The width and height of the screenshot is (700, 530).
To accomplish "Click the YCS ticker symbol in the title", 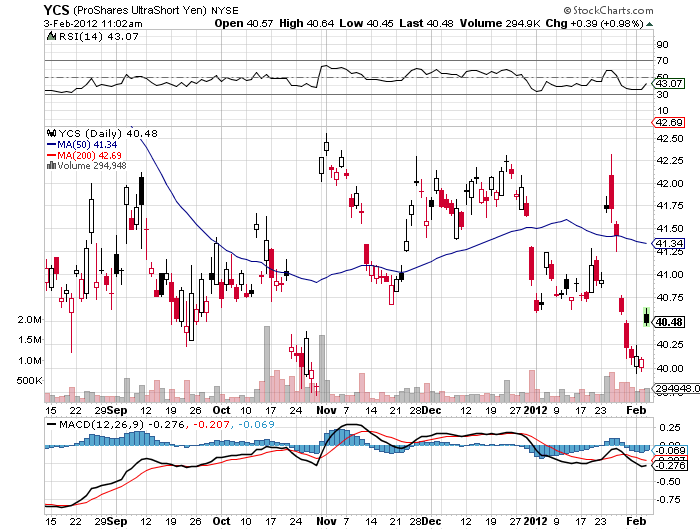I will (56, 9).
